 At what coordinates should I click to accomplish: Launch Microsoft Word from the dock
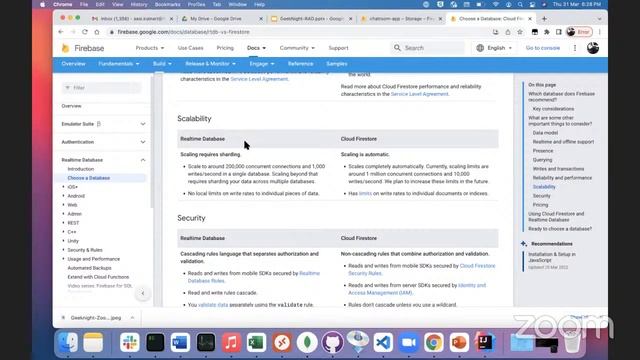pyautogui.click(x=180, y=342)
